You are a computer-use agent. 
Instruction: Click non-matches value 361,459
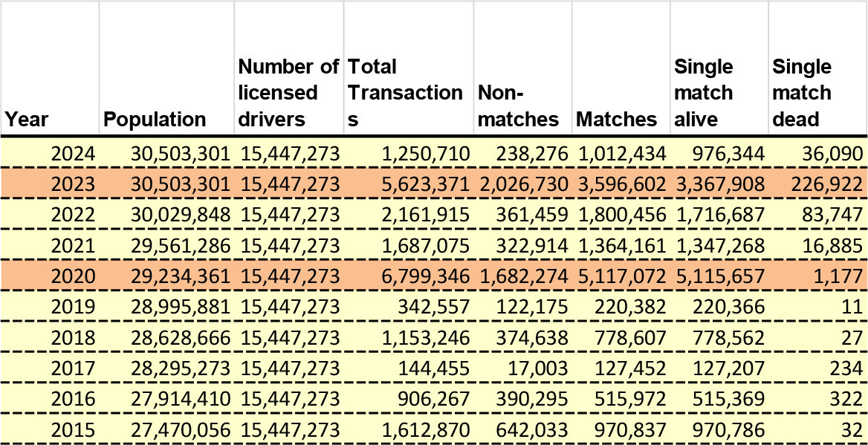pyautogui.click(x=534, y=215)
